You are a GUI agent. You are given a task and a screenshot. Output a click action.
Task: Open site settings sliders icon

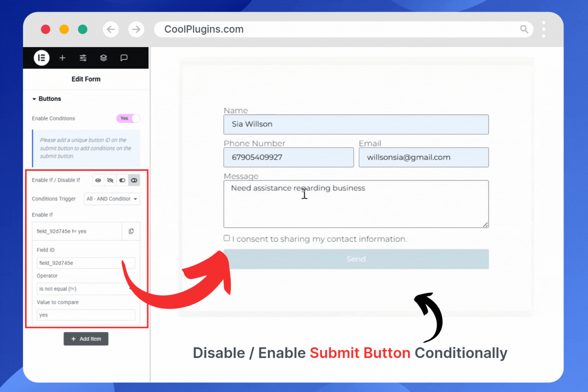(x=83, y=58)
